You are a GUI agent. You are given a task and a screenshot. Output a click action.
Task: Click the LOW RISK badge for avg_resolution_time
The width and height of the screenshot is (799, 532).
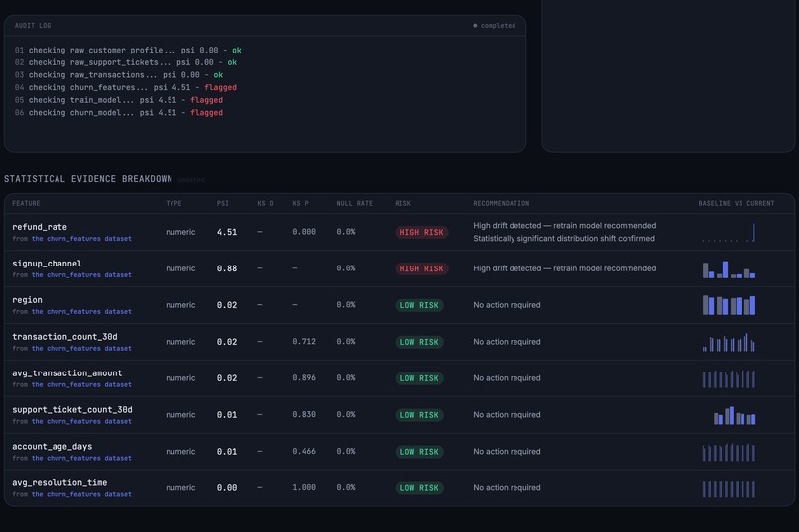click(x=419, y=488)
